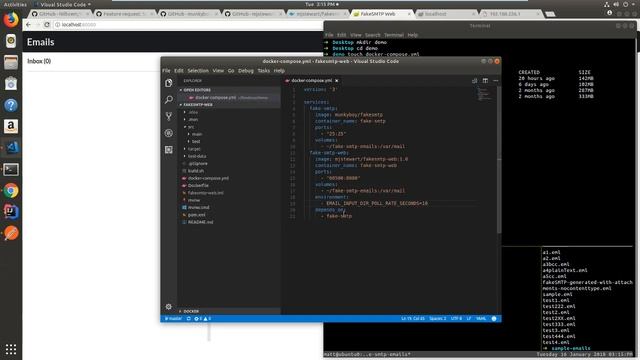640x360 pixels.
Task: Open Source Control view in VS Code
Action: tap(169, 116)
